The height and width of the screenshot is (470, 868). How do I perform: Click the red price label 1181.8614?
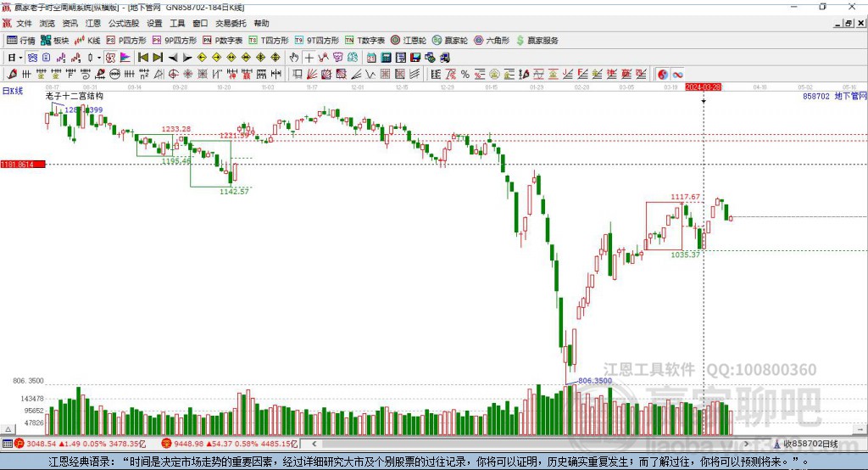pos(22,164)
